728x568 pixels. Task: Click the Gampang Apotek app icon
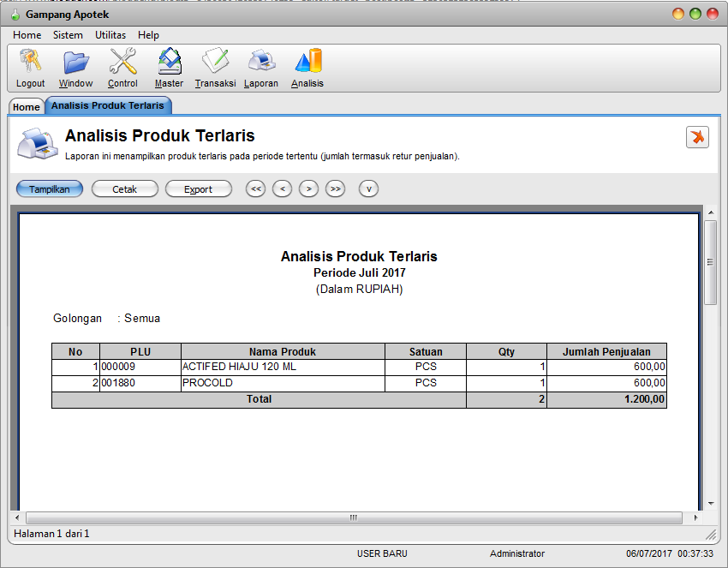point(15,15)
